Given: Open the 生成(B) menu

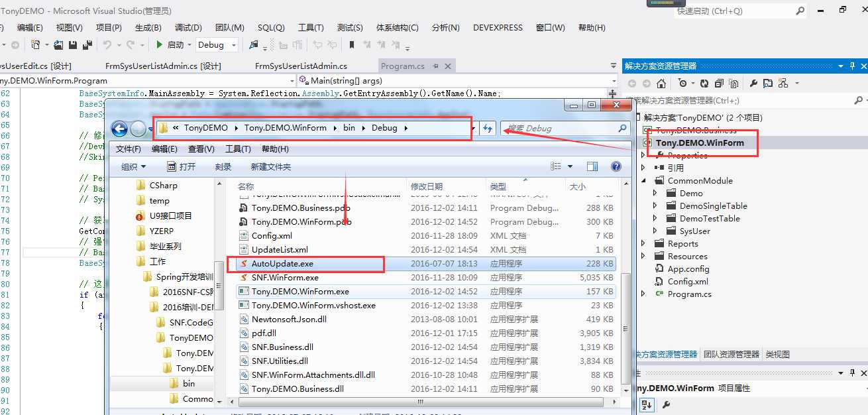Looking at the screenshot, I should (x=148, y=28).
